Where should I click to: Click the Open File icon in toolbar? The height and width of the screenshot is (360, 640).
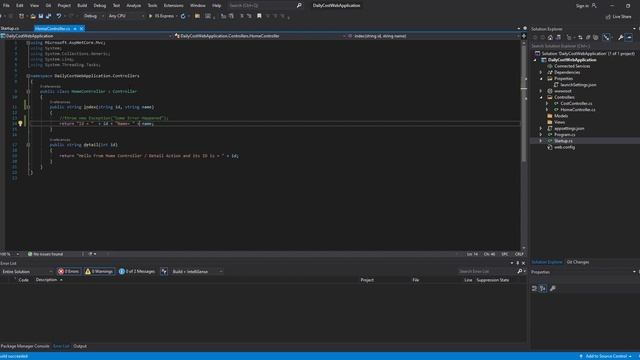coord(33,16)
